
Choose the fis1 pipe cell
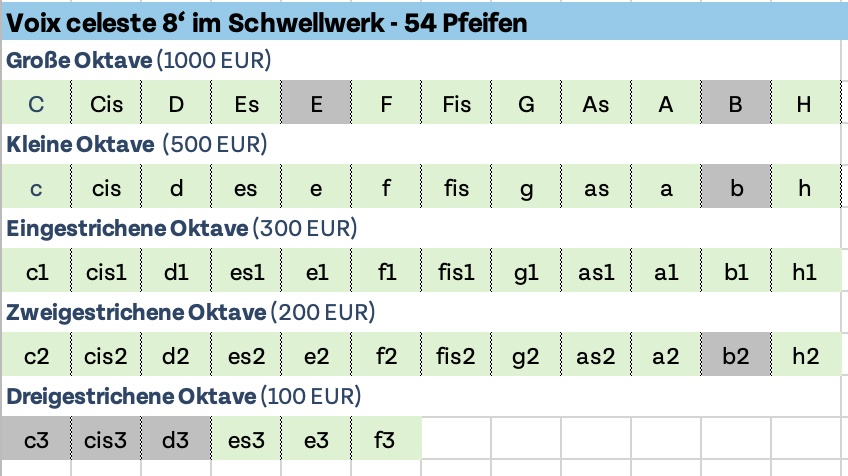pyautogui.click(x=456, y=272)
